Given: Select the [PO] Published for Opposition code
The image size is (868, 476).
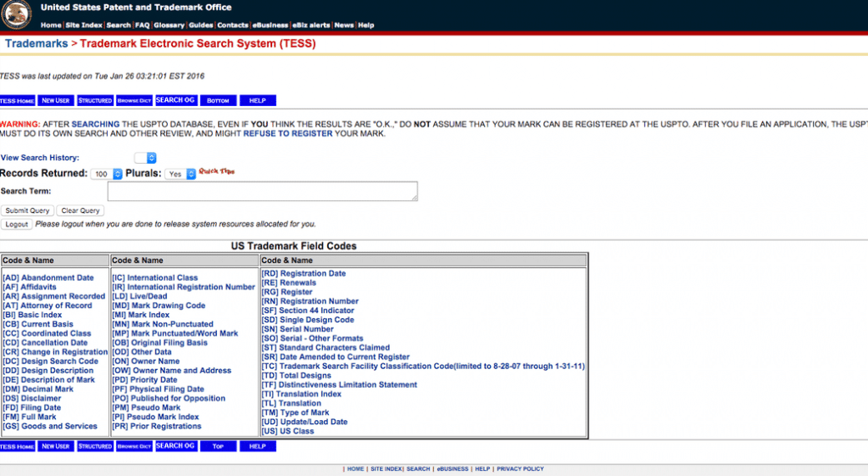Looking at the screenshot, I should click(169, 399).
